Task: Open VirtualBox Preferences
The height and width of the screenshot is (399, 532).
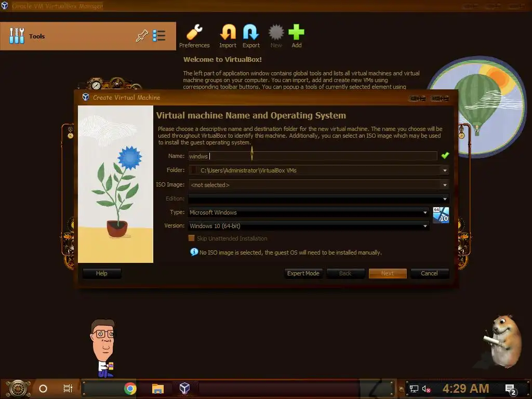Action: (x=194, y=36)
